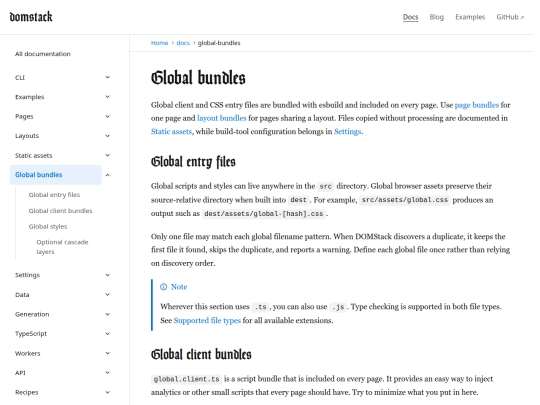Expand the API sidebar chevron
This screenshot has height=405, width=540.
point(107,373)
